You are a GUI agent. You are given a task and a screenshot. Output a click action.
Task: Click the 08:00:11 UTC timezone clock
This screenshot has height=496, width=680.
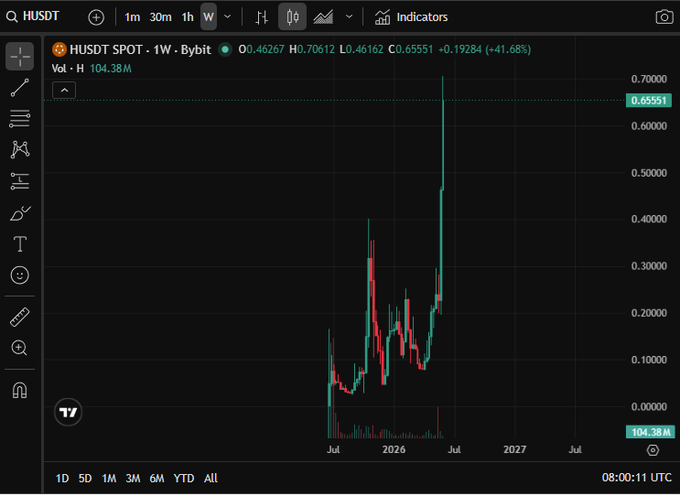coord(637,478)
